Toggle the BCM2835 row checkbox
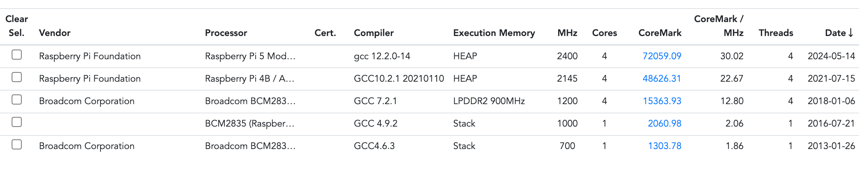This screenshot has height=192, width=868. click(x=17, y=122)
